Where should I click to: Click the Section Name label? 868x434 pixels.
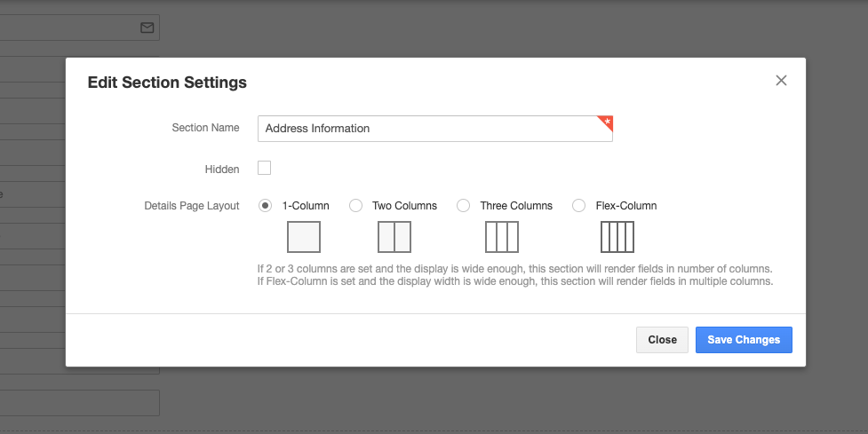coord(205,128)
